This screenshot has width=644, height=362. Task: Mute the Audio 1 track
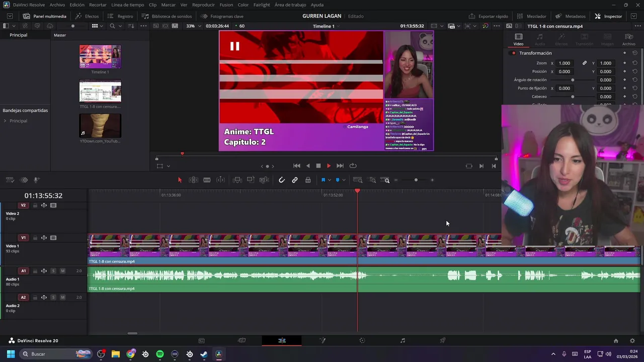(x=62, y=271)
